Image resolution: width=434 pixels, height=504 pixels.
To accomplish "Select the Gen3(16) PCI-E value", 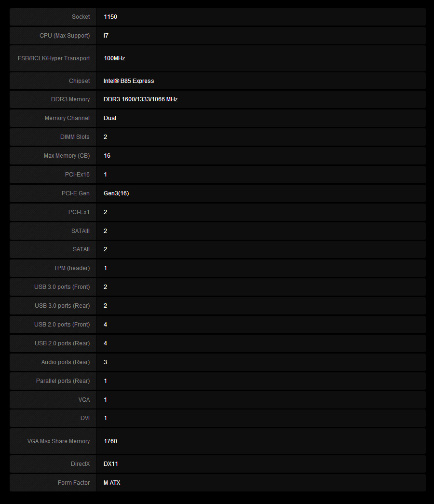I will click(116, 193).
